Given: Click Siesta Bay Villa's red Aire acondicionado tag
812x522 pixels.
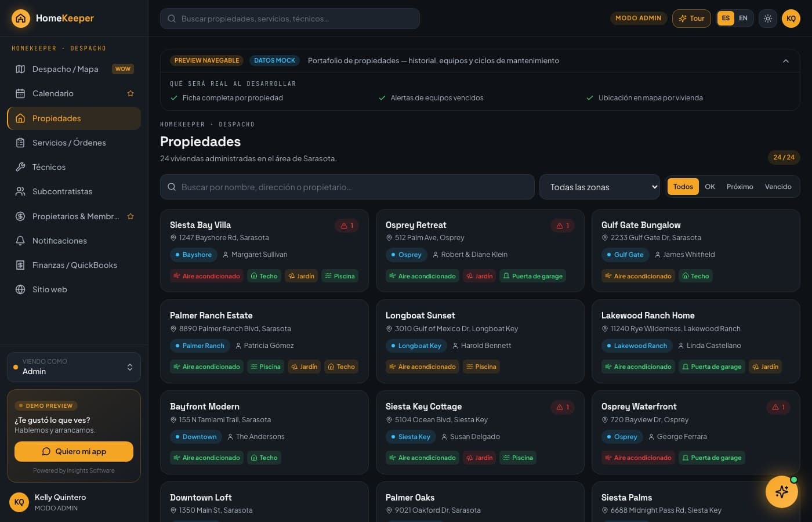Looking at the screenshot, I should pyautogui.click(x=206, y=276).
